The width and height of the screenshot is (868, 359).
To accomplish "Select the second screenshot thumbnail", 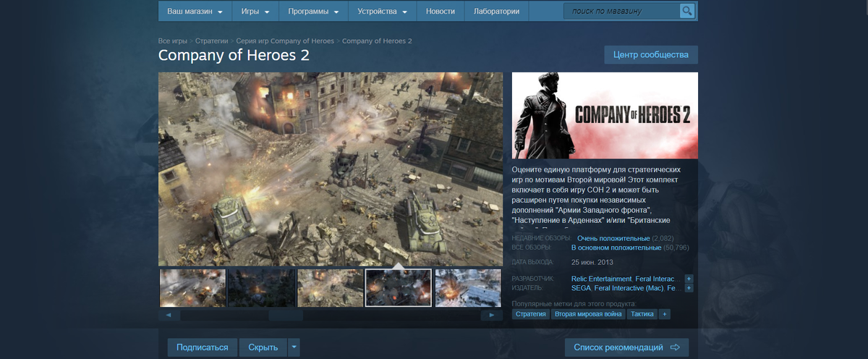I will pos(261,288).
